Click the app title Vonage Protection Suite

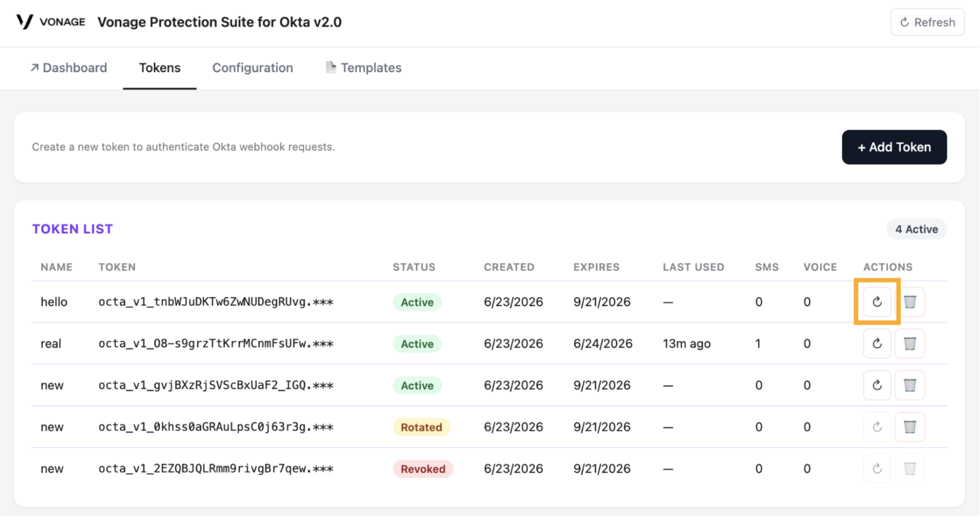coord(219,22)
